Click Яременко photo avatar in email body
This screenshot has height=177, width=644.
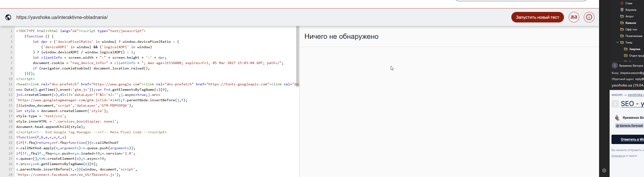tap(617, 118)
